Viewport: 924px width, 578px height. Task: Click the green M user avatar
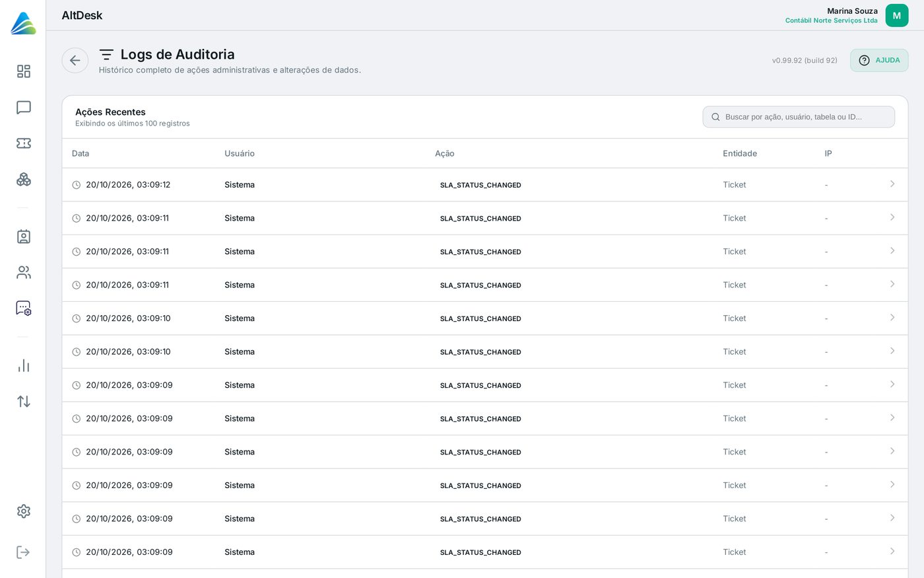tap(896, 16)
